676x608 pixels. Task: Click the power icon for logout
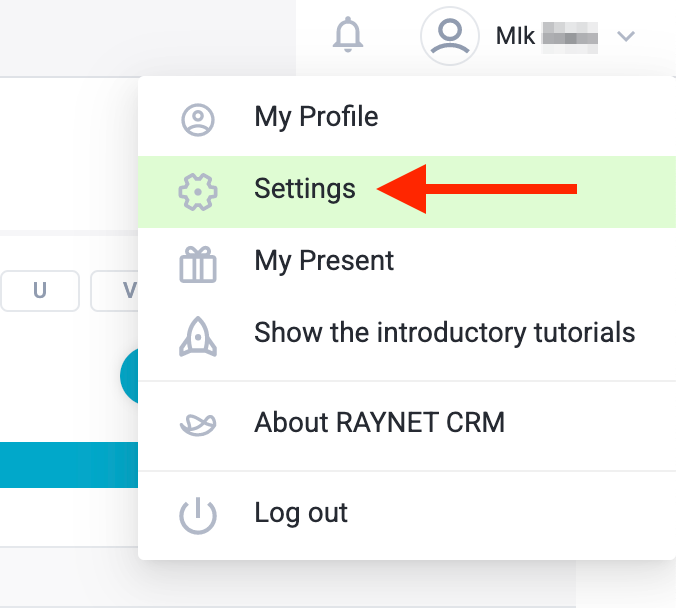coord(197,516)
